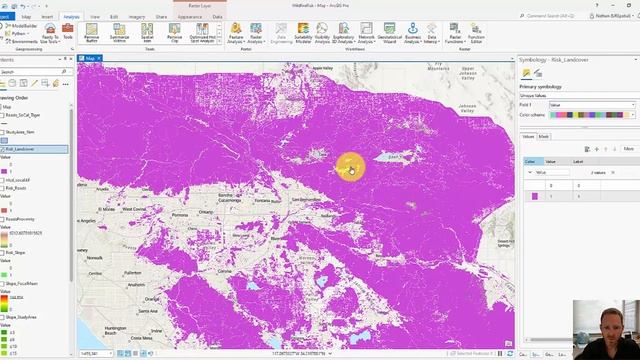Click the Undo icon in quick access toolbar
Viewport: 640px width, 360px height.
point(24,6)
